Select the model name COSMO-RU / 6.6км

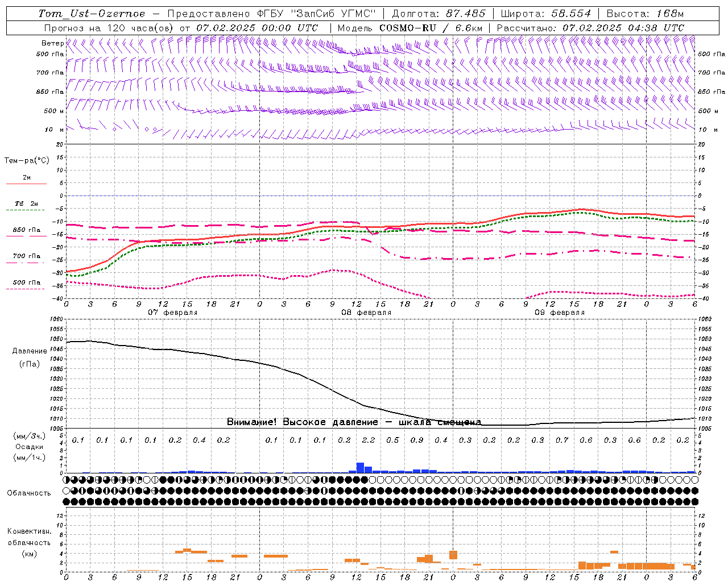[x=431, y=28]
